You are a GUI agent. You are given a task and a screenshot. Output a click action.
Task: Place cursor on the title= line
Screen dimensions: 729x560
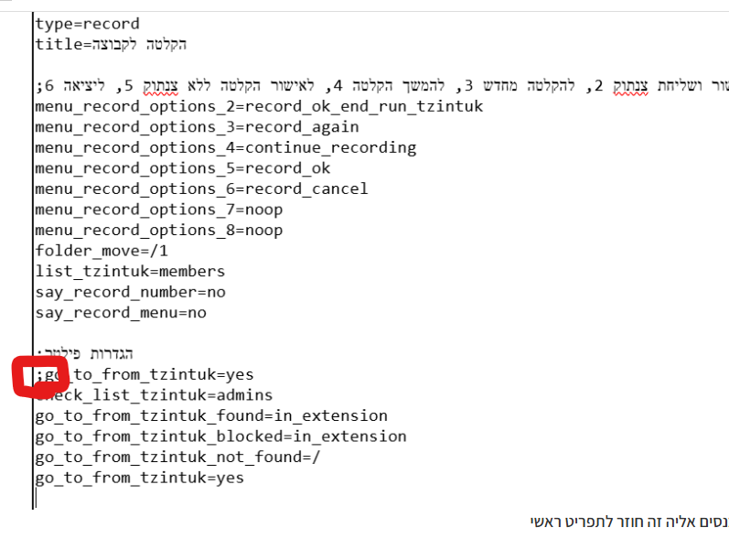click(110, 44)
